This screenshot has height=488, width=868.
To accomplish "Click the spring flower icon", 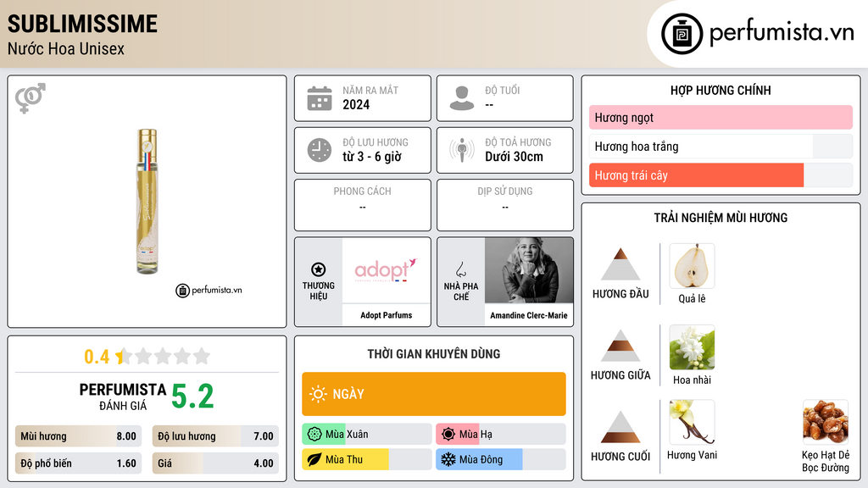I will pos(314,435).
